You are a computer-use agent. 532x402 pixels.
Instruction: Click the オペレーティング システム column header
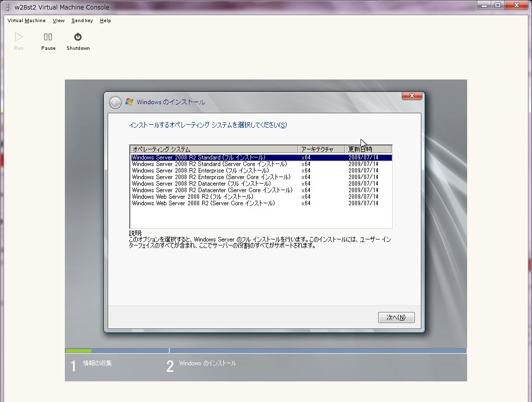click(214, 149)
